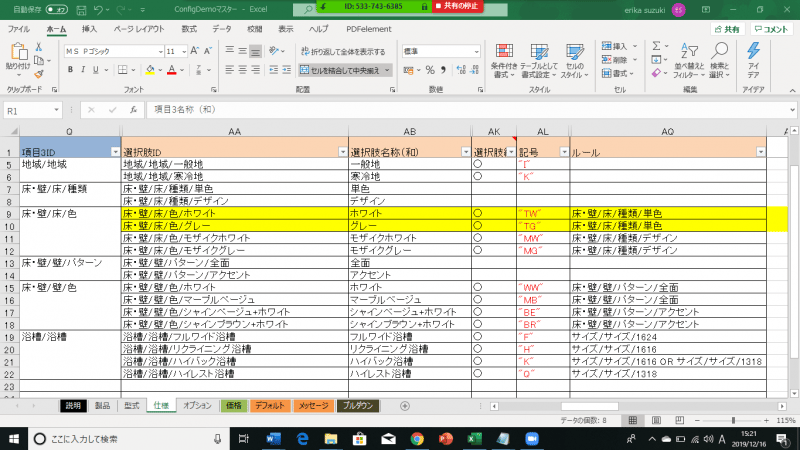Open the 数式 ribbon tab

click(189, 29)
